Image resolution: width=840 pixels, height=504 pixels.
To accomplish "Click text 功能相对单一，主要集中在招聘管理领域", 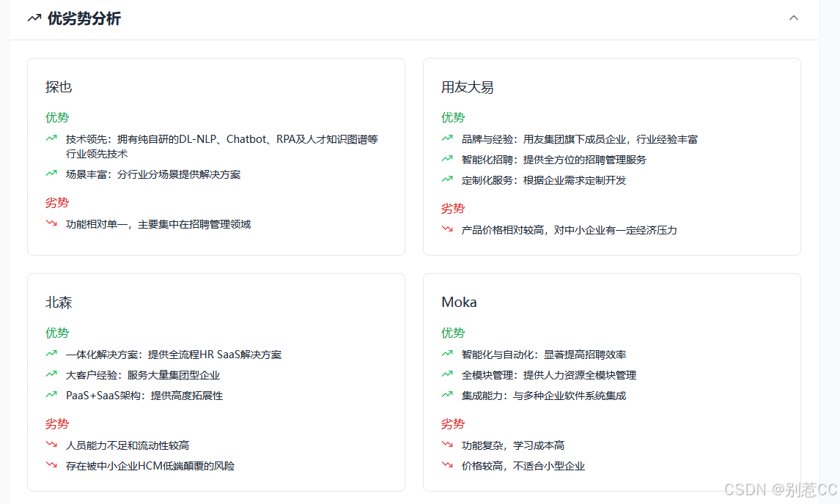I will (158, 224).
